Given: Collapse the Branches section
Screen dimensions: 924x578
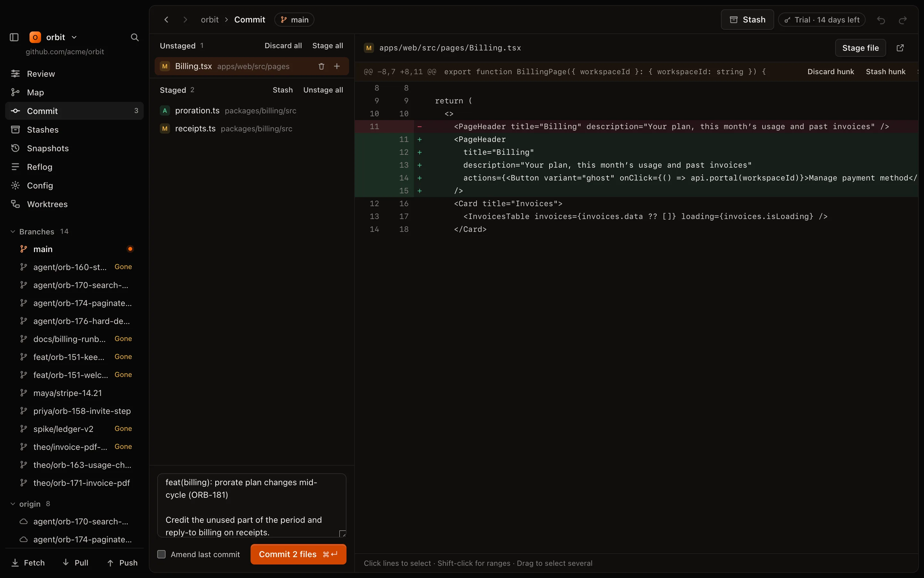Looking at the screenshot, I should pos(13,232).
